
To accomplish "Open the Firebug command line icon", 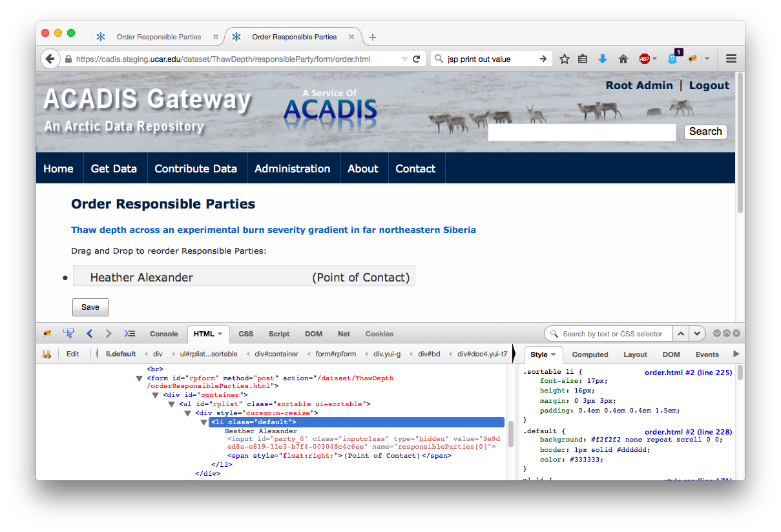I will (x=130, y=334).
